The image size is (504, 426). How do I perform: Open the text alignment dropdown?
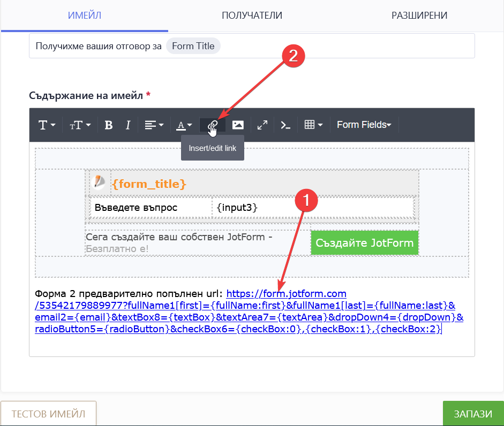pos(154,125)
